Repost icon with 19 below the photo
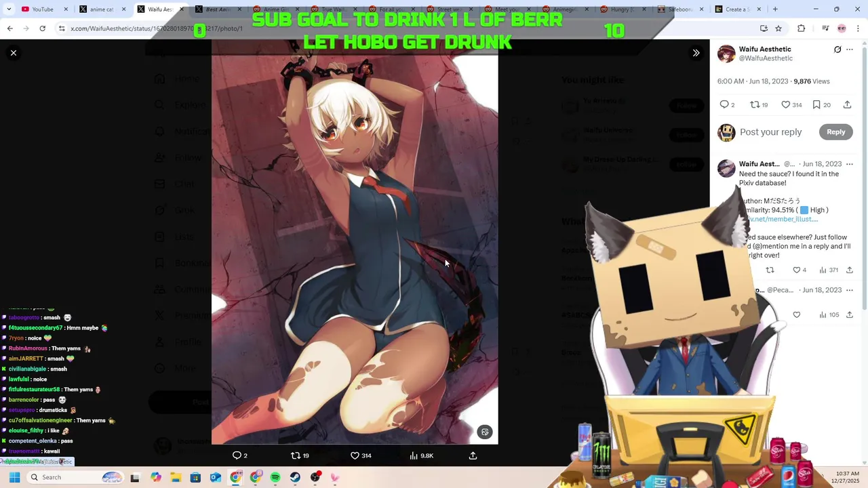 tap(295, 455)
